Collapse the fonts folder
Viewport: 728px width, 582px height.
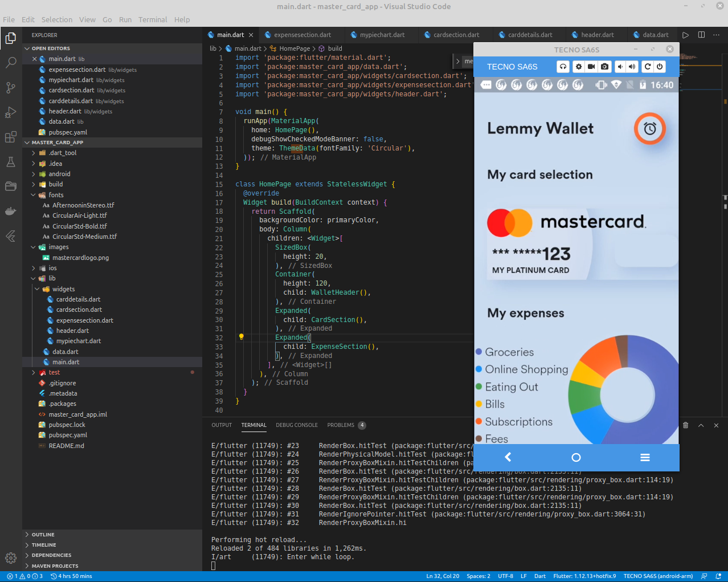pyautogui.click(x=112, y=195)
